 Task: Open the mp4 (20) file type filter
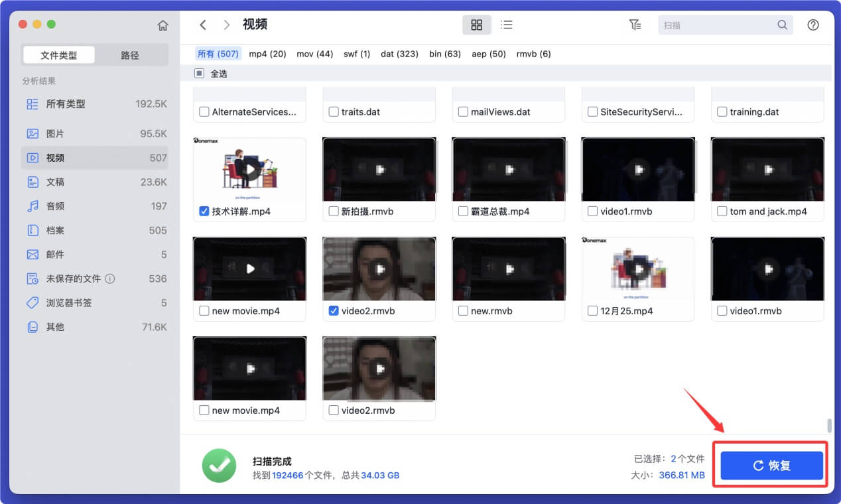pyautogui.click(x=267, y=54)
